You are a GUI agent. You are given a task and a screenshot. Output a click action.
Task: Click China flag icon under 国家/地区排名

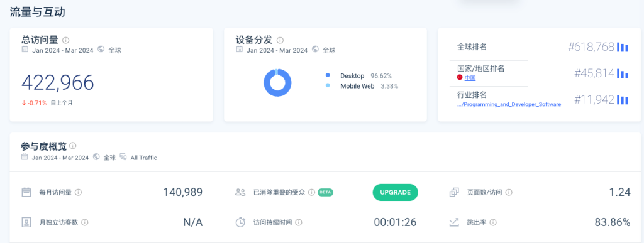[x=460, y=77]
